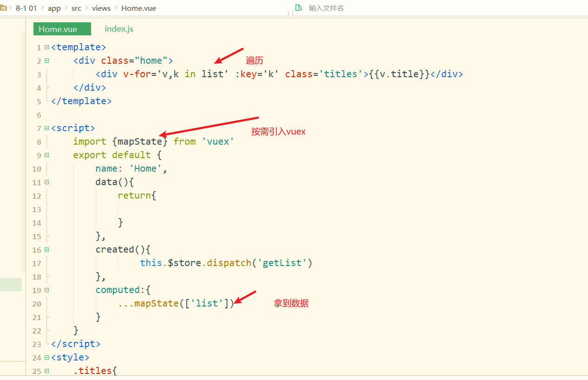Click the return{ keyword on line 12

pyautogui.click(x=137, y=196)
